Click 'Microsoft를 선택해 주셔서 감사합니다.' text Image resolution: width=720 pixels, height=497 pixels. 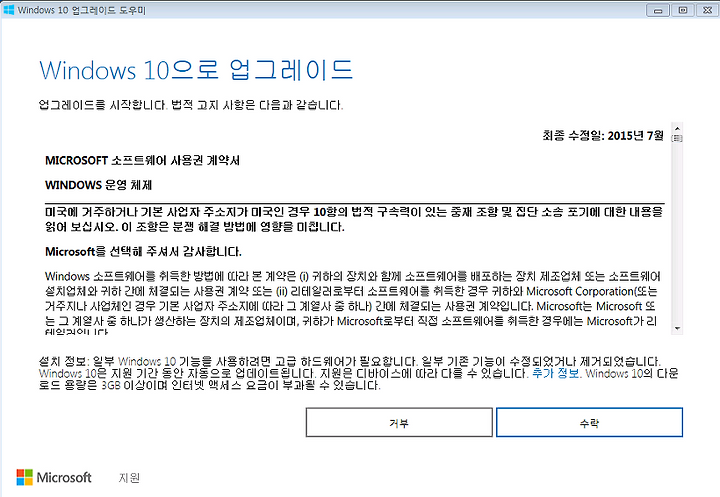coord(143,252)
